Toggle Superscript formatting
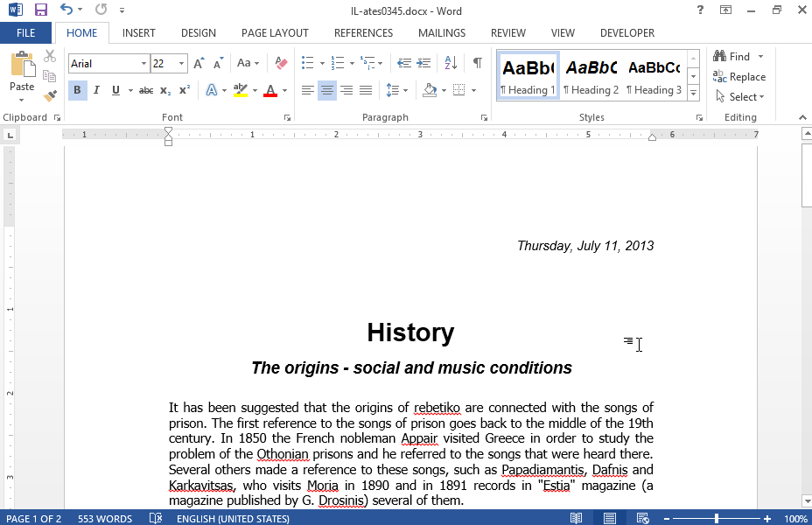 [x=185, y=91]
